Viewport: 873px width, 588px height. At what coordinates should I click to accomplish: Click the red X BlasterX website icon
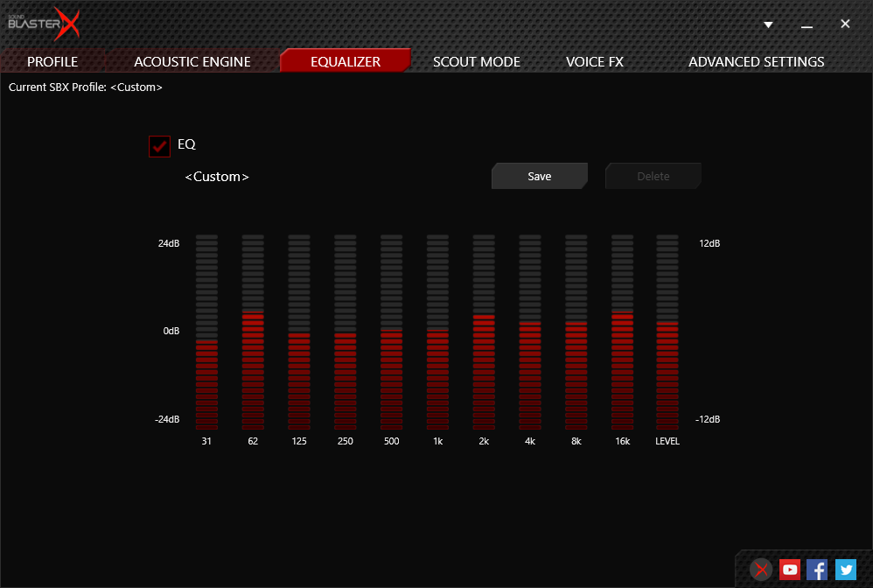tap(762, 570)
